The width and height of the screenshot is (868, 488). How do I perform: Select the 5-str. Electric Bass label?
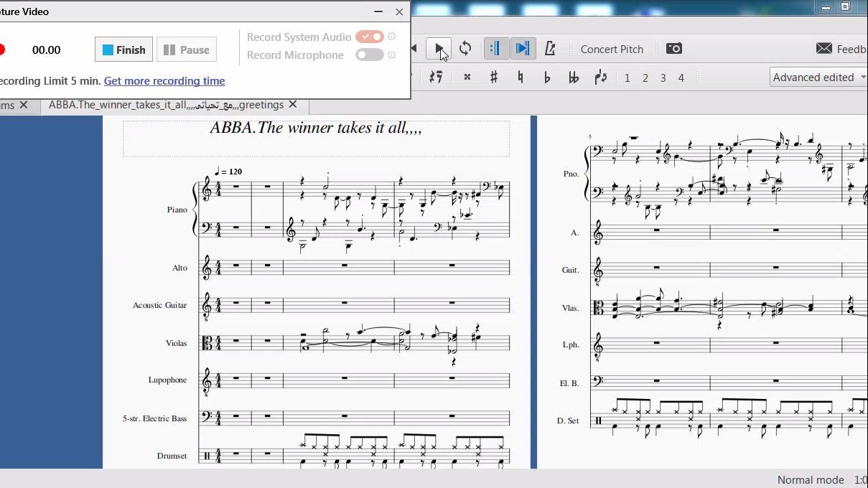click(155, 418)
